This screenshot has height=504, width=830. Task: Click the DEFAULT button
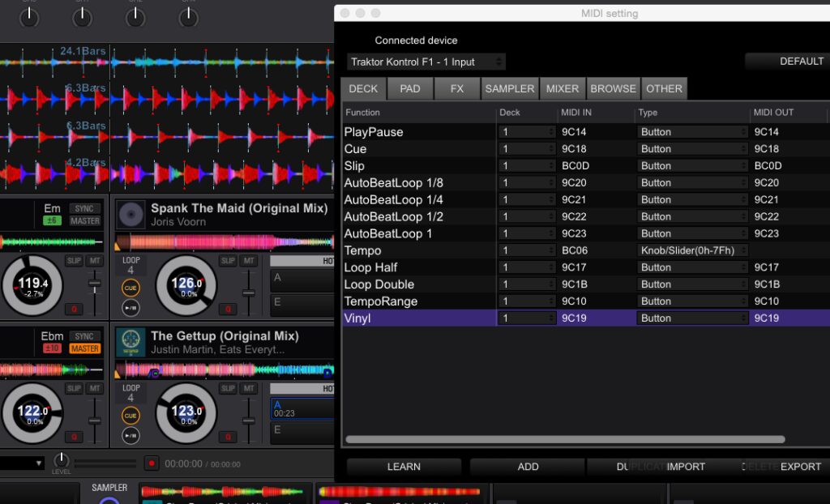pos(789,62)
